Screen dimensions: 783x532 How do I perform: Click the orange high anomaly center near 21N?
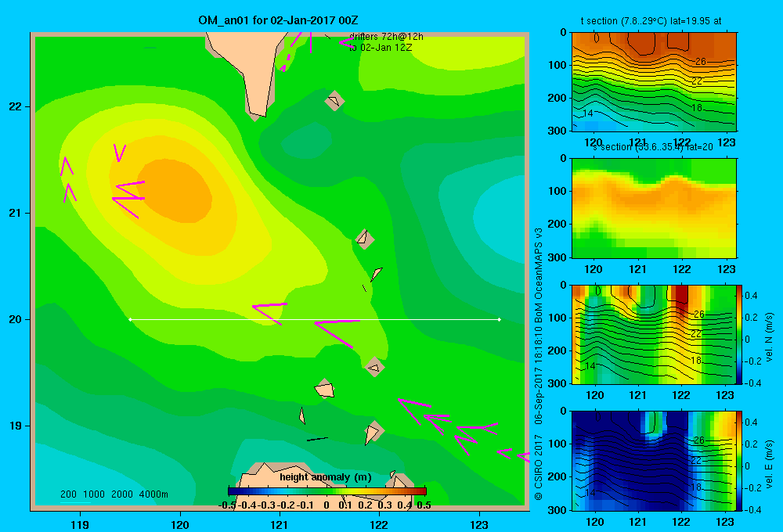pyautogui.click(x=175, y=191)
